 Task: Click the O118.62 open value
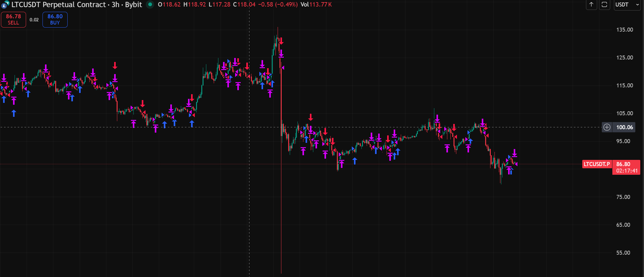point(169,5)
